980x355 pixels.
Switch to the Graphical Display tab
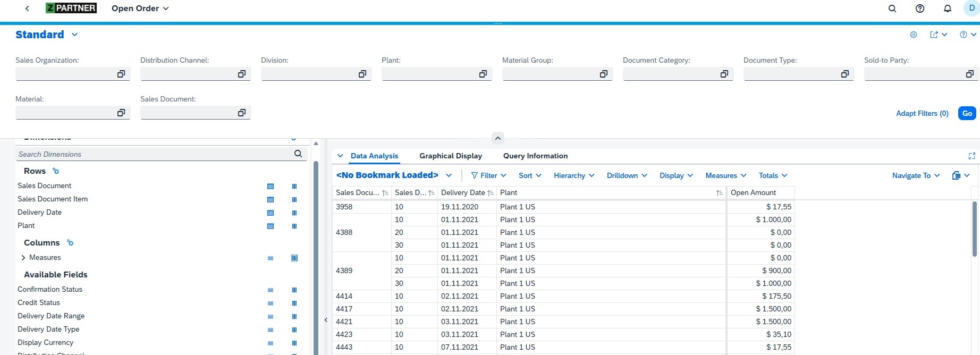pyautogui.click(x=450, y=156)
